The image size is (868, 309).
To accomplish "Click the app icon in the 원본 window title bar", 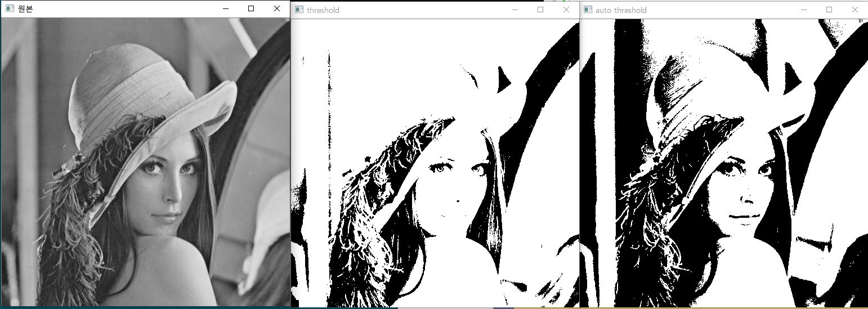I will point(10,8).
